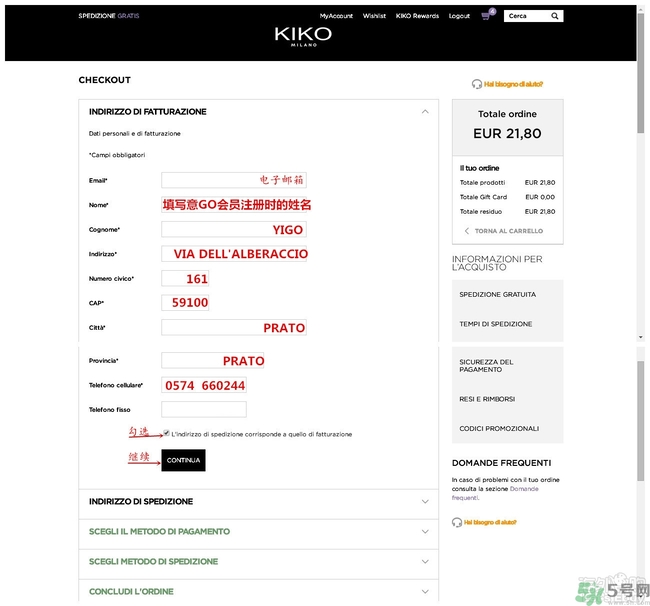Open KIKO Rewards in the navigation
The height and width of the screenshot is (606, 650).
pyautogui.click(x=417, y=16)
